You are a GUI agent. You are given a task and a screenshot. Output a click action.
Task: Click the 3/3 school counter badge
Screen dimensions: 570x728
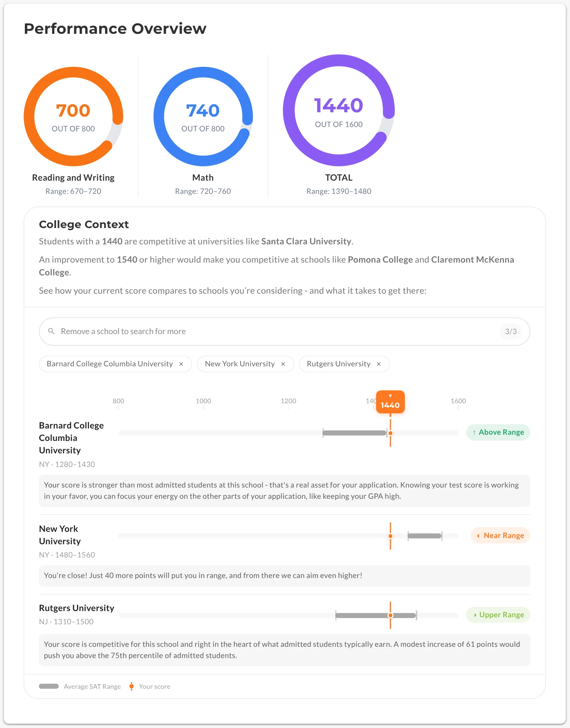[511, 331]
